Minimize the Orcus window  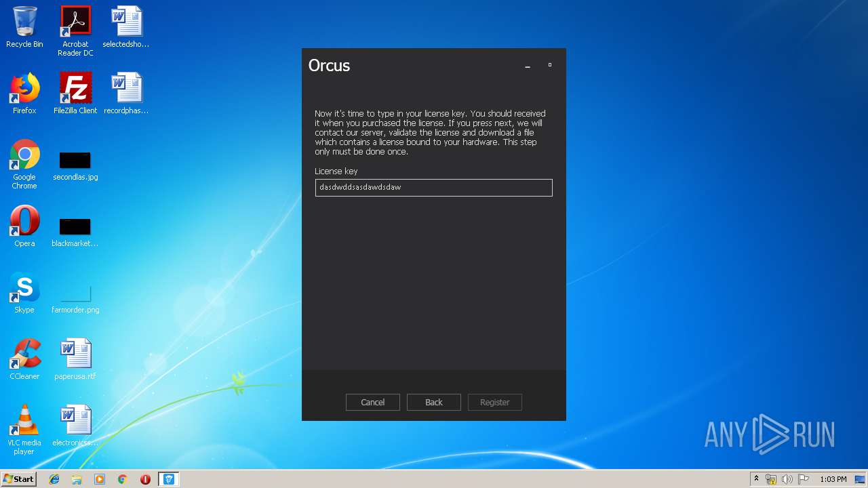(528, 66)
